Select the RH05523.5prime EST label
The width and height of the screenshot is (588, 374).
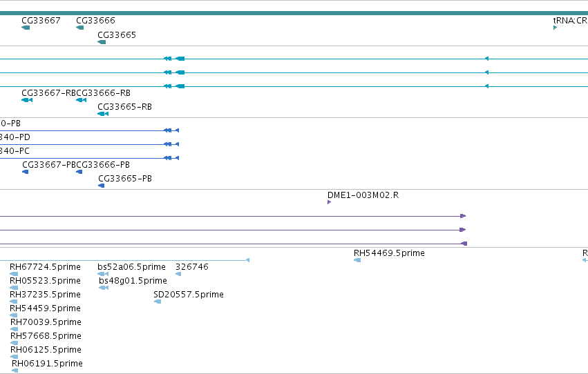45,281
